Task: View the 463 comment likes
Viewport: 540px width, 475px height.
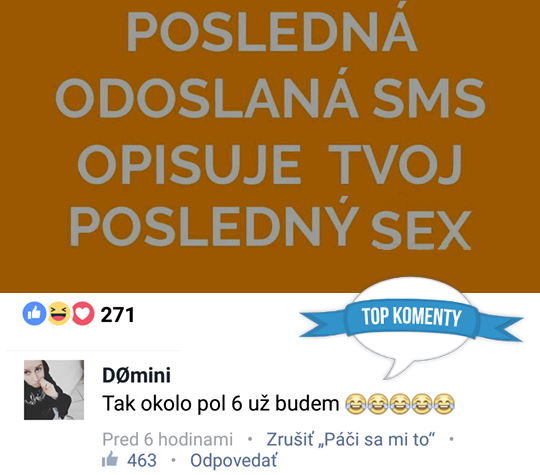Action: tap(142, 460)
